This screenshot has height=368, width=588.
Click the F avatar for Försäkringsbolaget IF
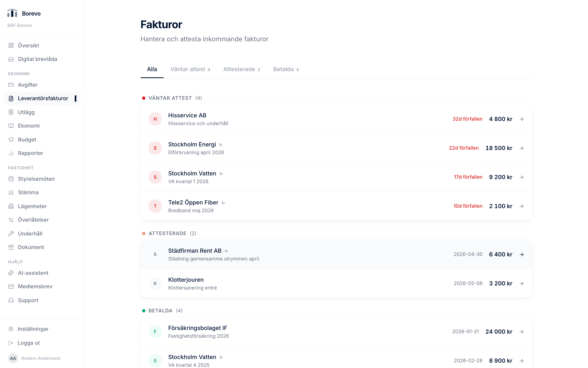pos(155,332)
